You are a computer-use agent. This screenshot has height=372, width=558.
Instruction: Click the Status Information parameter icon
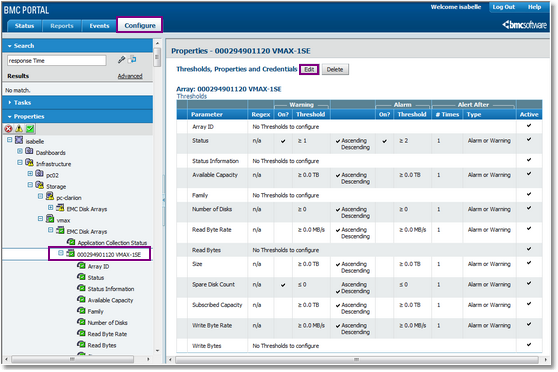coord(81,288)
